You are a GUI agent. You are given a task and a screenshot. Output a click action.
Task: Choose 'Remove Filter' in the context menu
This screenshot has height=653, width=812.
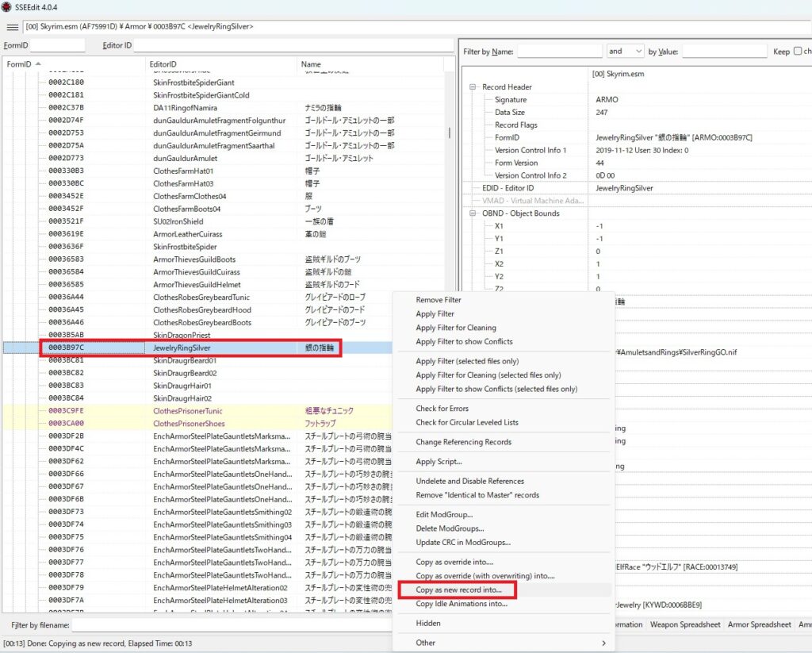click(x=438, y=300)
